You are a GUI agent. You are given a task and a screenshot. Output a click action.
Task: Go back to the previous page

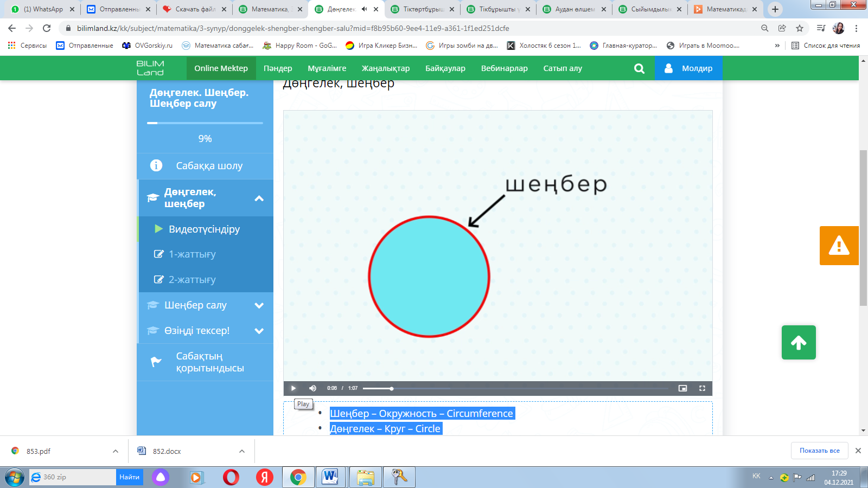[x=12, y=28]
